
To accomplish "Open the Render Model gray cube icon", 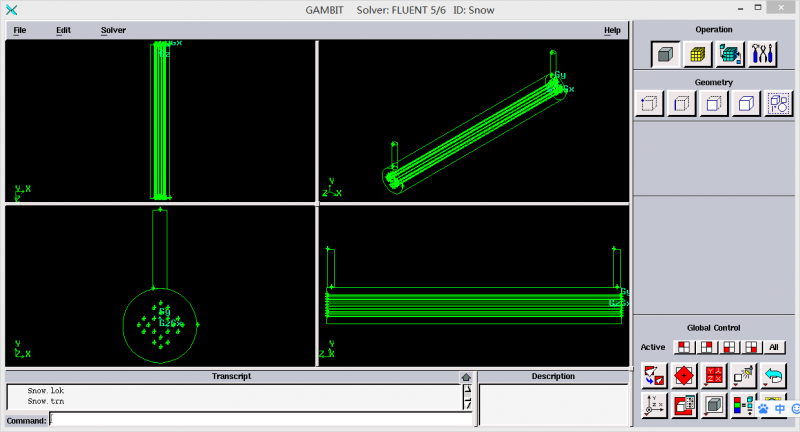I will 714,405.
